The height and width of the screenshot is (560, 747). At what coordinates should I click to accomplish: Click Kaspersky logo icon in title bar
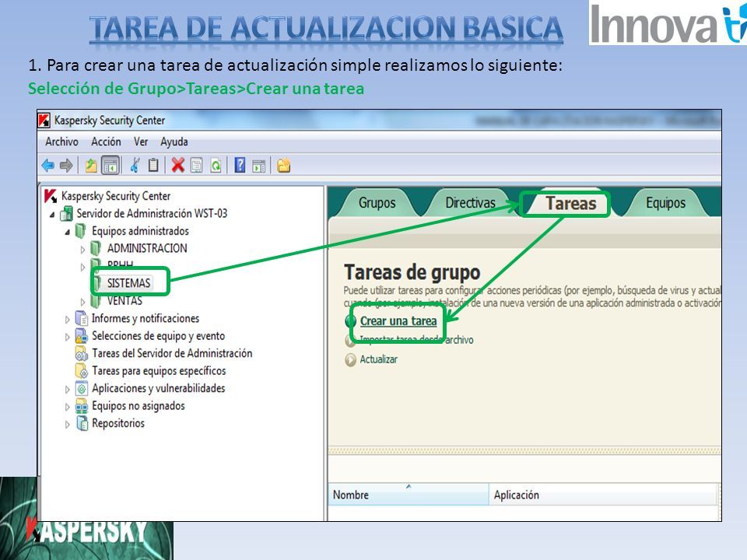pyautogui.click(x=44, y=121)
